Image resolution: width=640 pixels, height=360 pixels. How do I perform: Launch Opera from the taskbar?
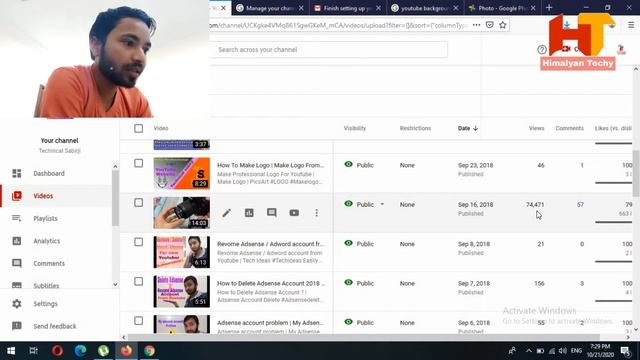tap(58, 351)
